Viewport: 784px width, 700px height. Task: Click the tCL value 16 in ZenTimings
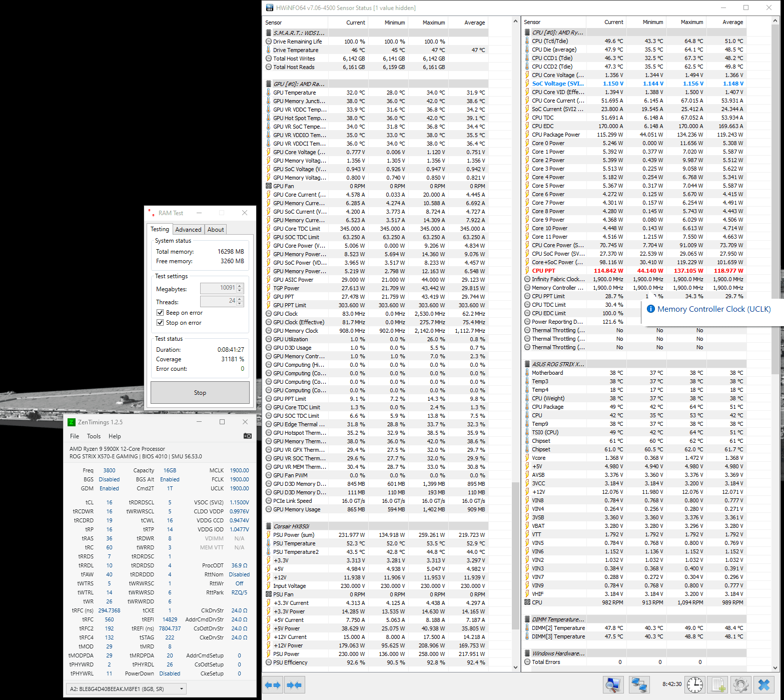[109, 502]
